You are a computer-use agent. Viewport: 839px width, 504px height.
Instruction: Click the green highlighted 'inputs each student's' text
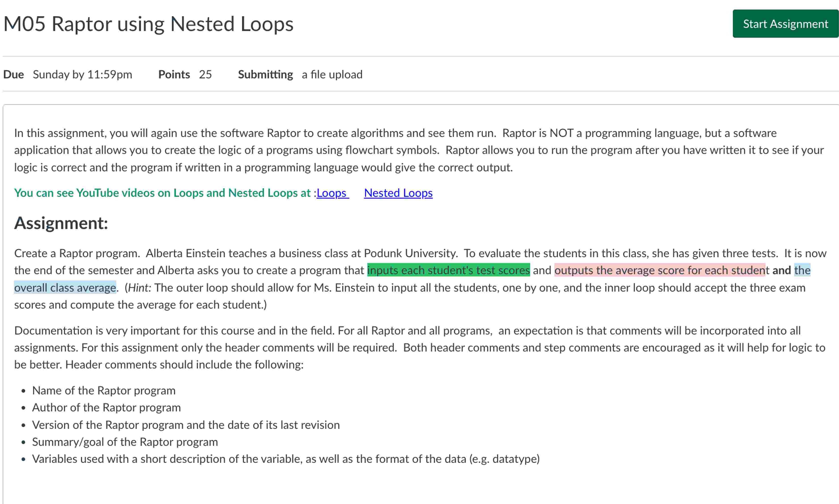tap(448, 270)
